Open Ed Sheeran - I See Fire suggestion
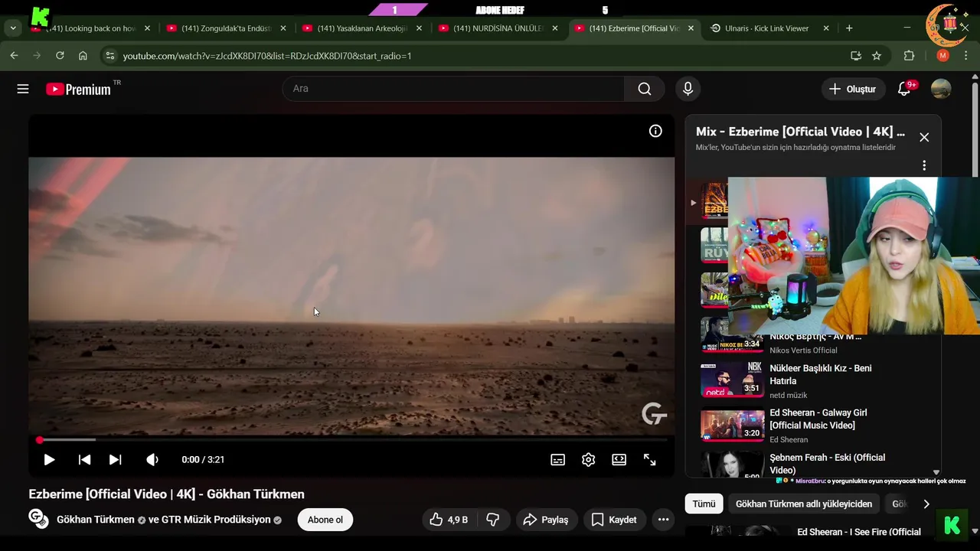The image size is (980, 551). point(859,532)
